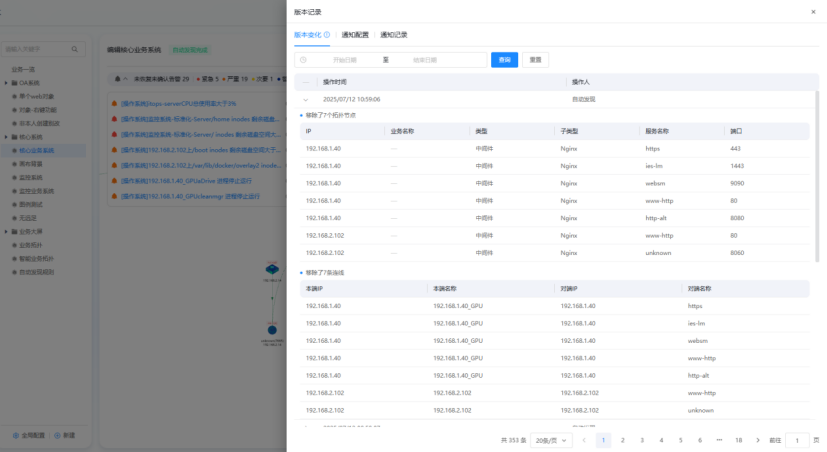Click the blue cube topology node
The image size is (827, 452).
(x=272, y=270)
